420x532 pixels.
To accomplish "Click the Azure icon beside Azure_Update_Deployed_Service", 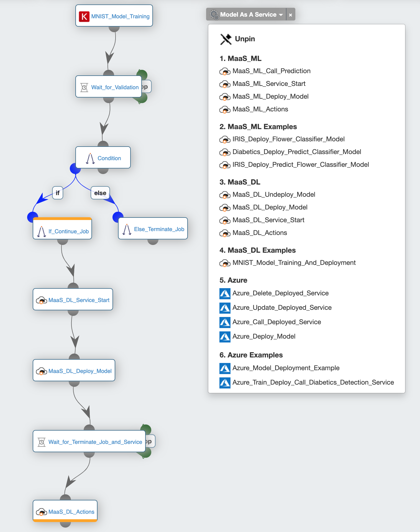I will coord(225,308).
